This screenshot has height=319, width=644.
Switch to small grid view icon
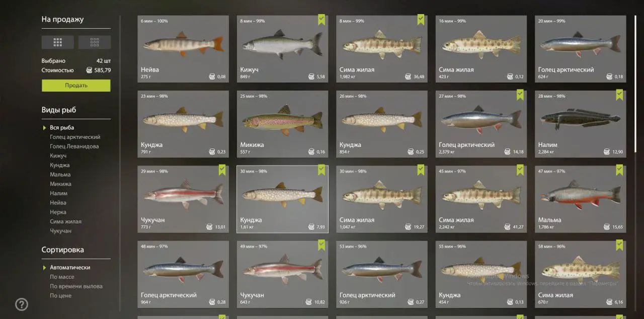tap(95, 42)
